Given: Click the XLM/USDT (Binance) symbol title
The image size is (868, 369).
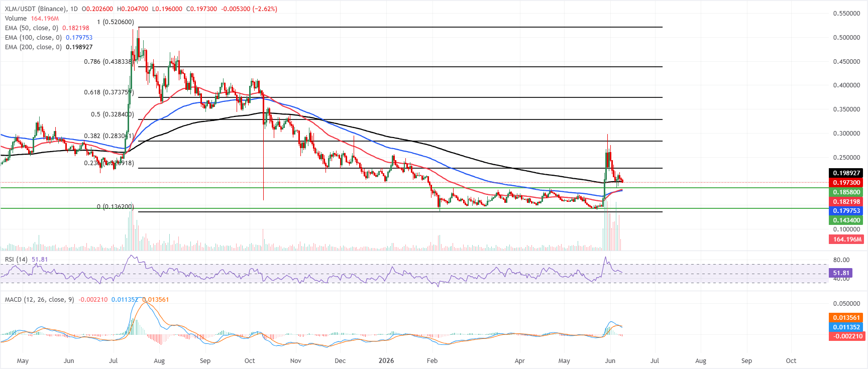Looking at the screenshot, I should [35, 9].
